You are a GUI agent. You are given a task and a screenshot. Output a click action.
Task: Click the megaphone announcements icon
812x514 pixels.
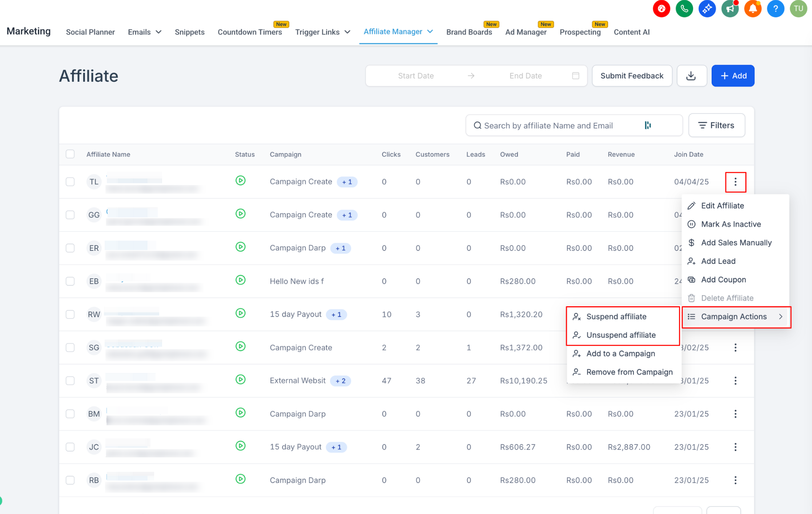(730, 9)
